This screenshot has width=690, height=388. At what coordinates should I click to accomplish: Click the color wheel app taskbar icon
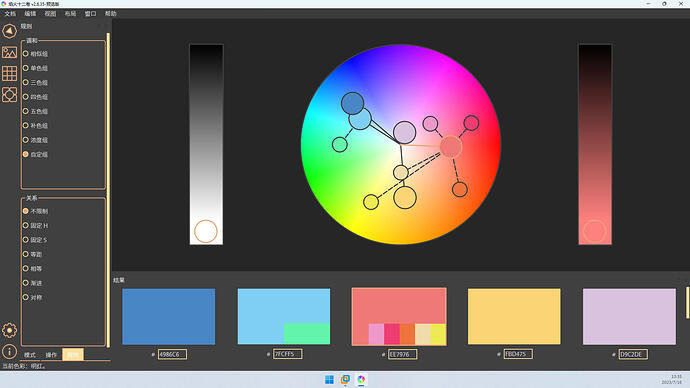[361, 380]
